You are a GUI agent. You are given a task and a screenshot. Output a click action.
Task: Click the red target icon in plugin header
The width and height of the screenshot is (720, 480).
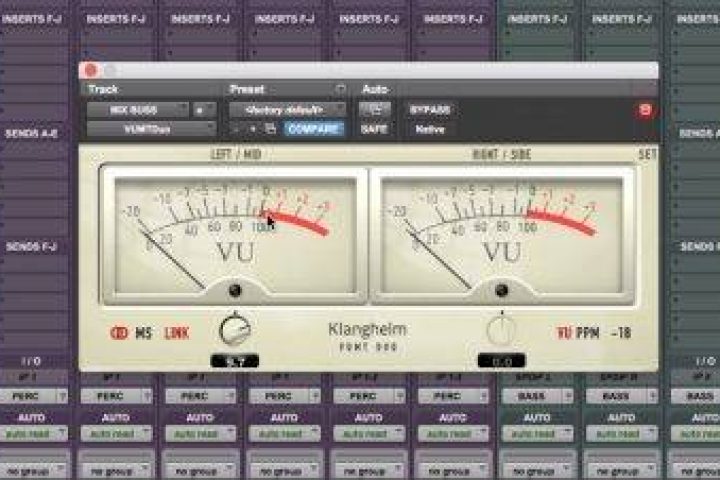tap(644, 110)
